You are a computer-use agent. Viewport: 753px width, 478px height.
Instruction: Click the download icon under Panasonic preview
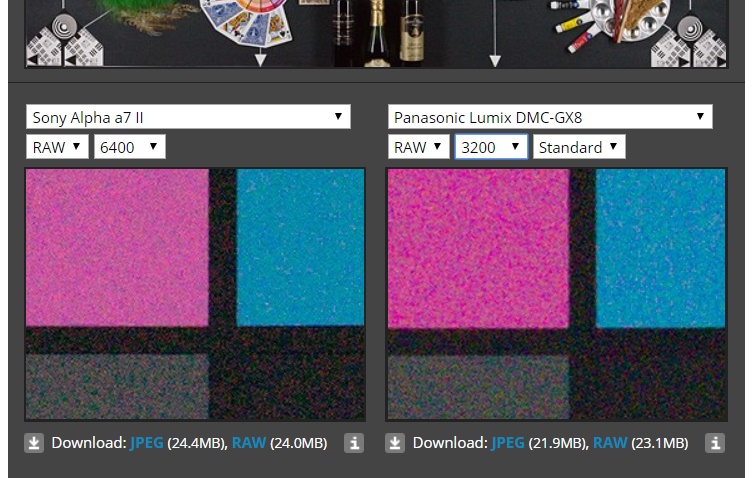[395, 443]
